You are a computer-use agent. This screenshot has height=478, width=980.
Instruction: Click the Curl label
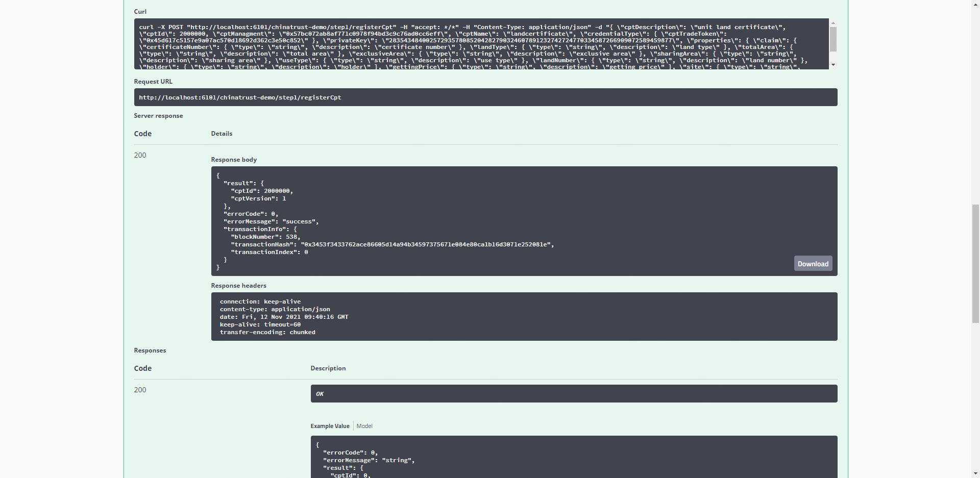click(140, 12)
